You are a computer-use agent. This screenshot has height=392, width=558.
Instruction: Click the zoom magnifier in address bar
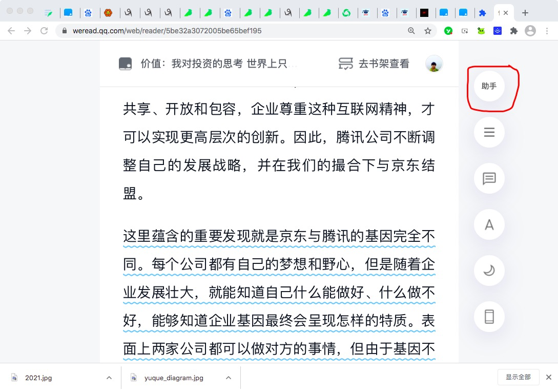[411, 31]
